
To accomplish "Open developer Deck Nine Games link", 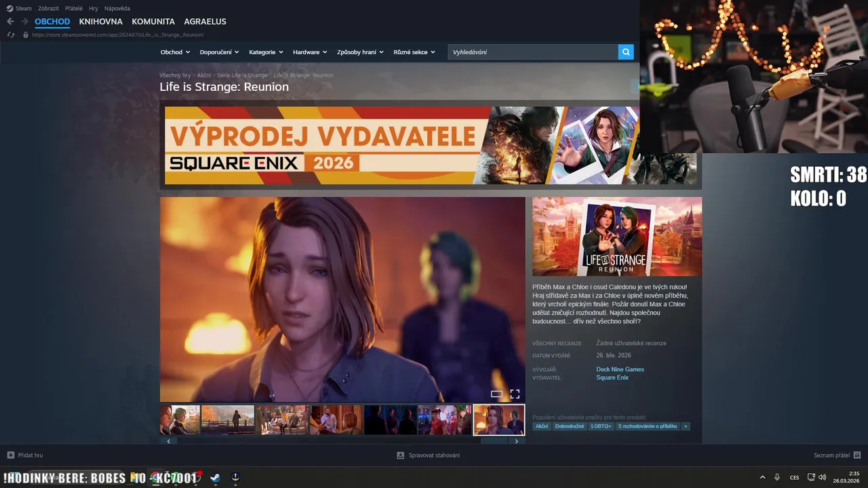I will [x=620, y=369].
